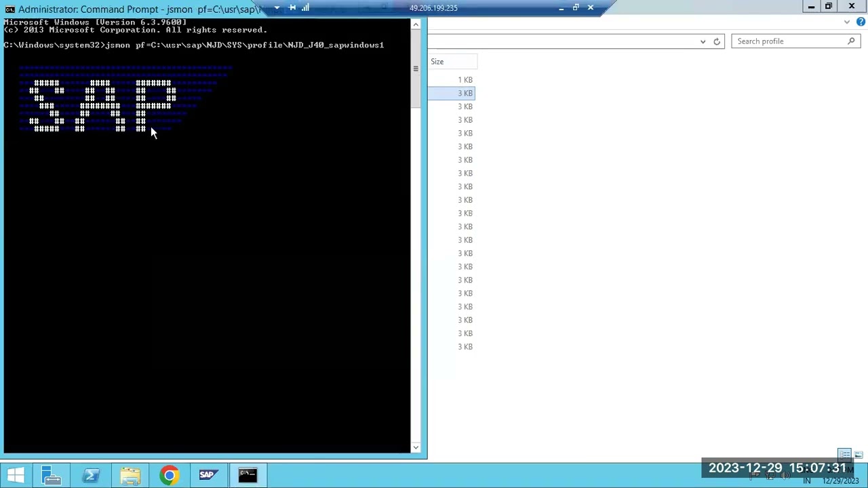Restore down the remote session via connection bar

[x=576, y=7]
